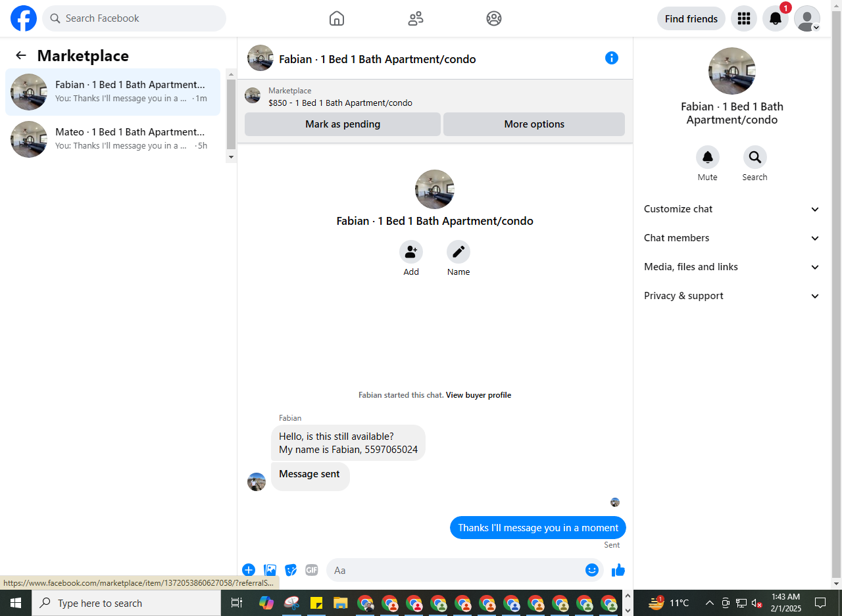The image size is (842, 616).
Task: Click the back arrow beside Marketplace
Action: 21,56
